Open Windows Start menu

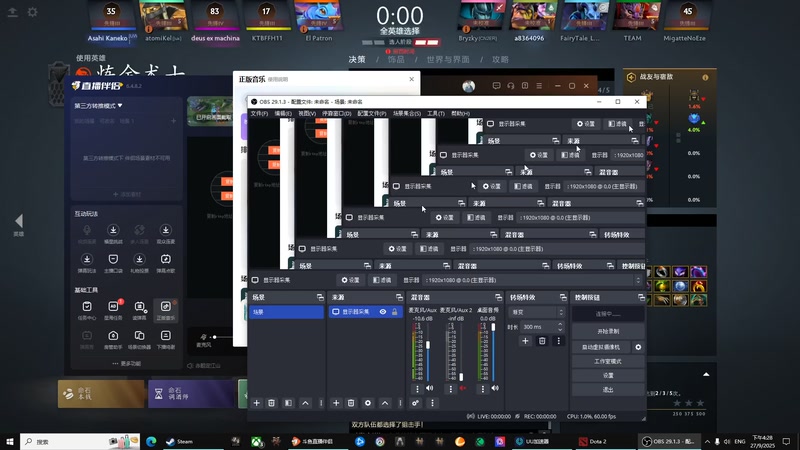point(10,441)
